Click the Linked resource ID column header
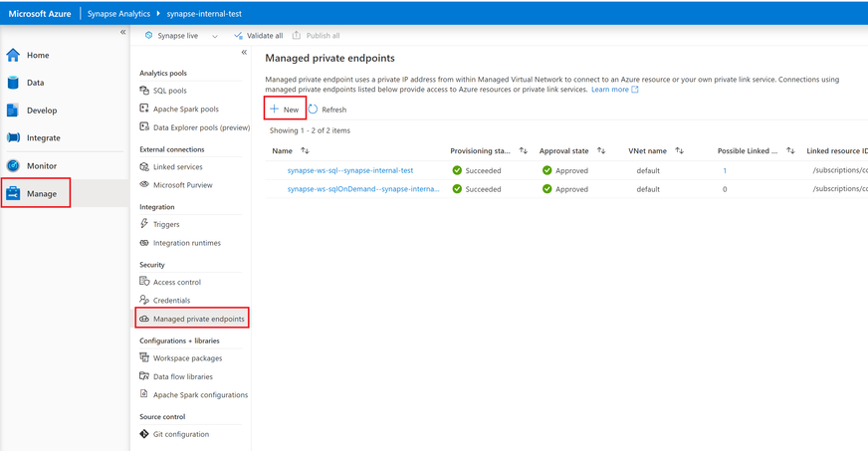This screenshot has width=868, height=451. (x=837, y=150)
